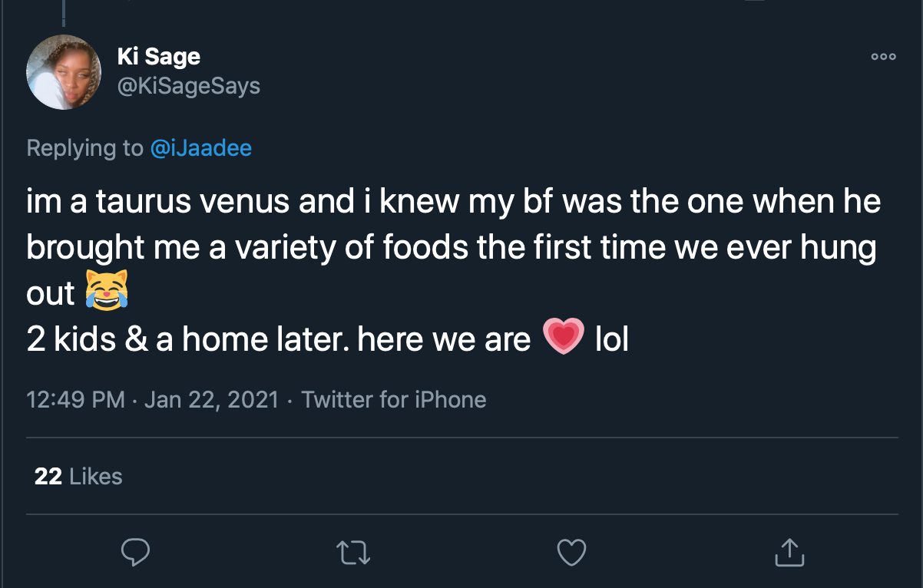Click the reply speech bubble icon

point(135,551)
